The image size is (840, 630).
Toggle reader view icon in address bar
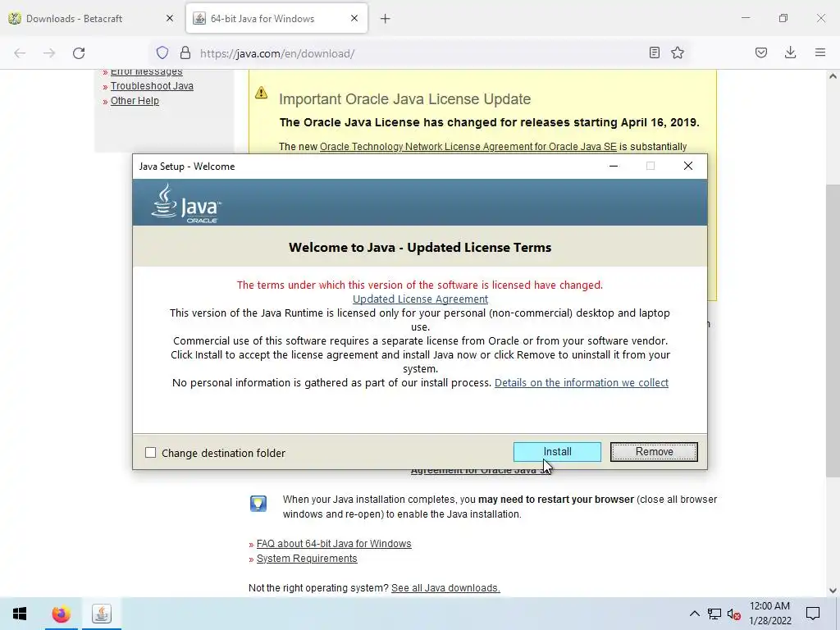tap(654, 52)
